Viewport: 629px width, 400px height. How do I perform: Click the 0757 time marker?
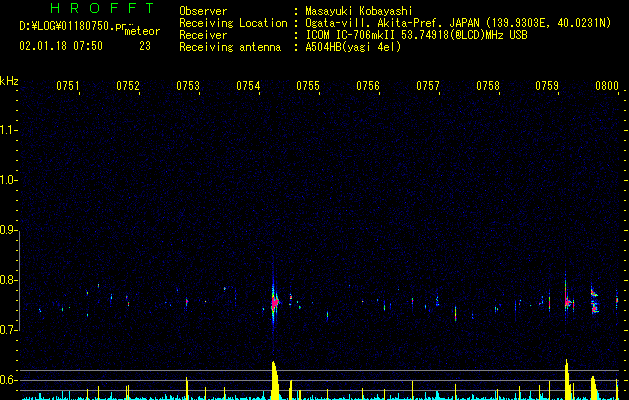click(428, 86)
